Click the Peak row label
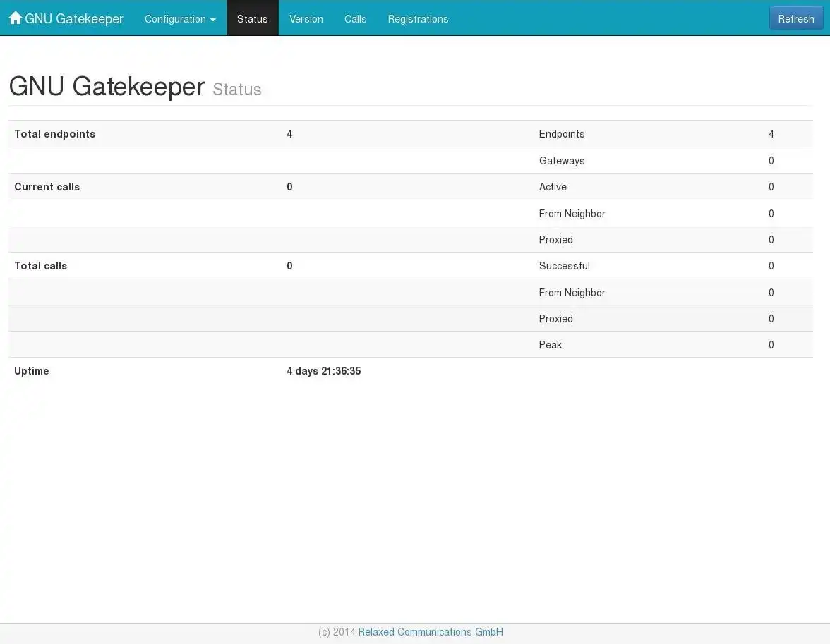The width and height of the screenshot is (830, 644). (550, 345)
